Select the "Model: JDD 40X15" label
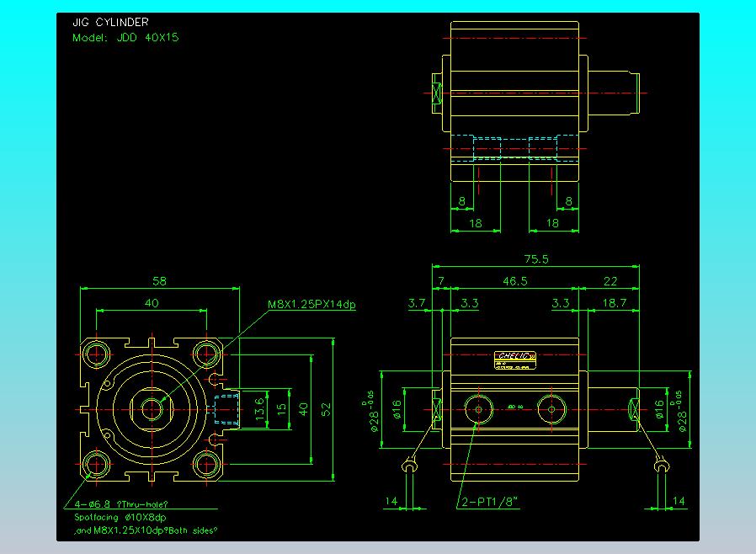Screen dimensions: 756x554 point(125,38)
